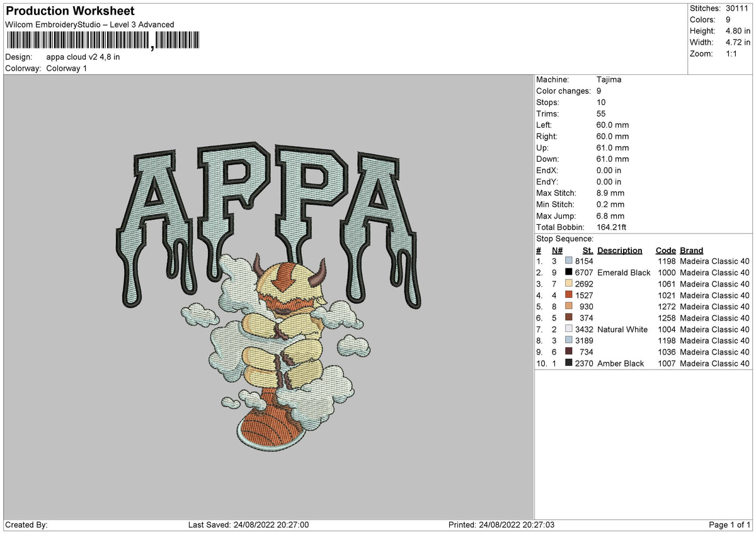Click the design name appa cloud v2
The image size is (756, 534).
pyautogui.click(x=83, y=57)
